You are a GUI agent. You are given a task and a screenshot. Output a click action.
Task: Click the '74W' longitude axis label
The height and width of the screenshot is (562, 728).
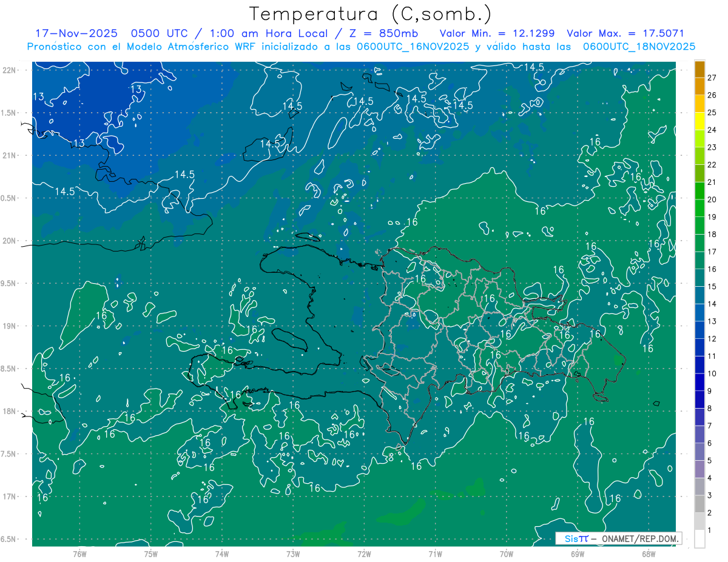(222, 554)
